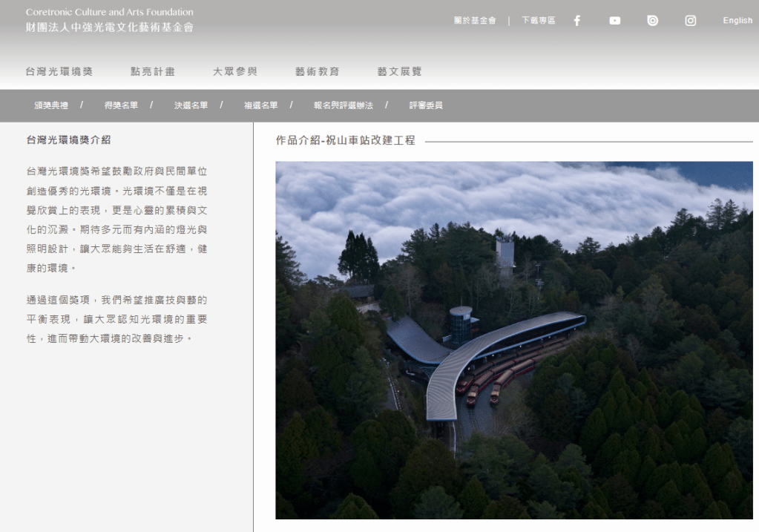This screenshot has height=532, width=759.
Task: Open 點亮計畫 main menu
Action: 153,72
